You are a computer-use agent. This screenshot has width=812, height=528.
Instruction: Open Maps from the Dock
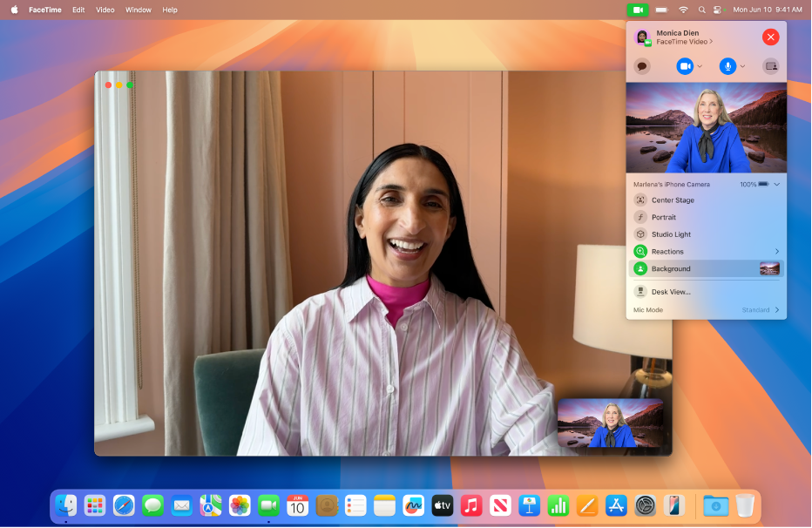click(211, 505)
